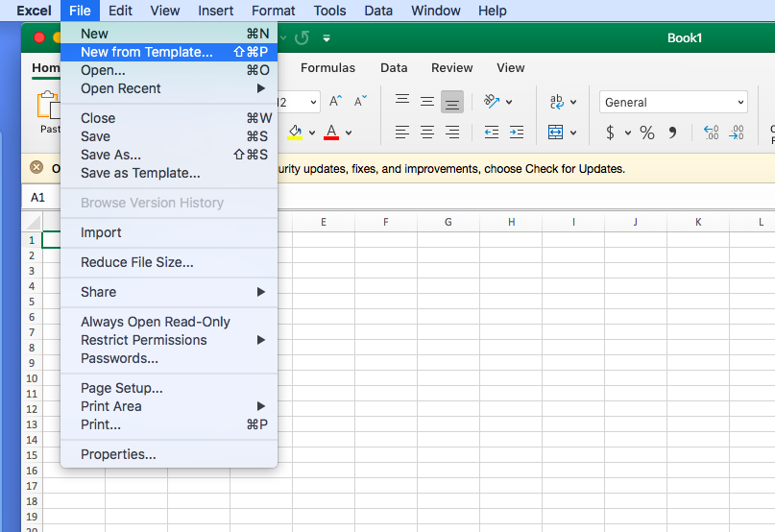
Task: Open Customize Quick Access Toolbar arrow
Action: [x=327, y=38]
